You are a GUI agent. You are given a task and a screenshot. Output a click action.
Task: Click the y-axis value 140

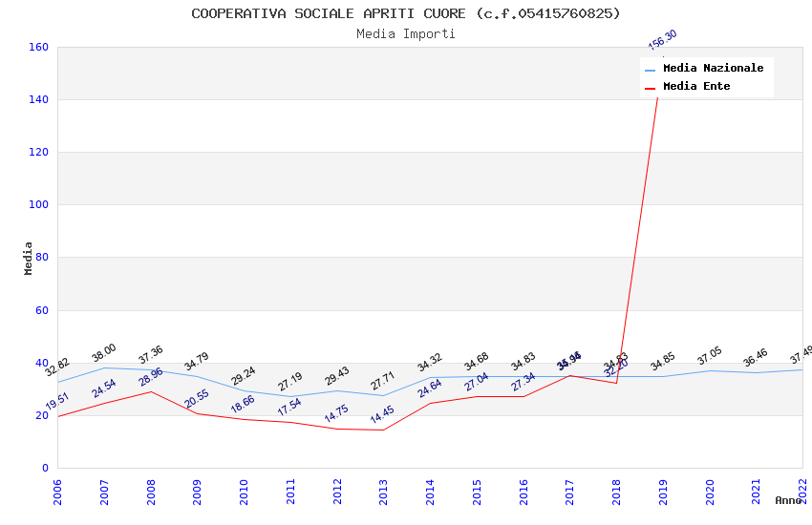[38, 99]
